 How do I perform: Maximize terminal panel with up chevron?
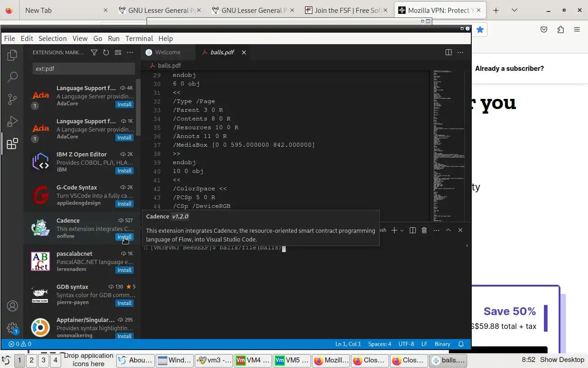(448, 230)
